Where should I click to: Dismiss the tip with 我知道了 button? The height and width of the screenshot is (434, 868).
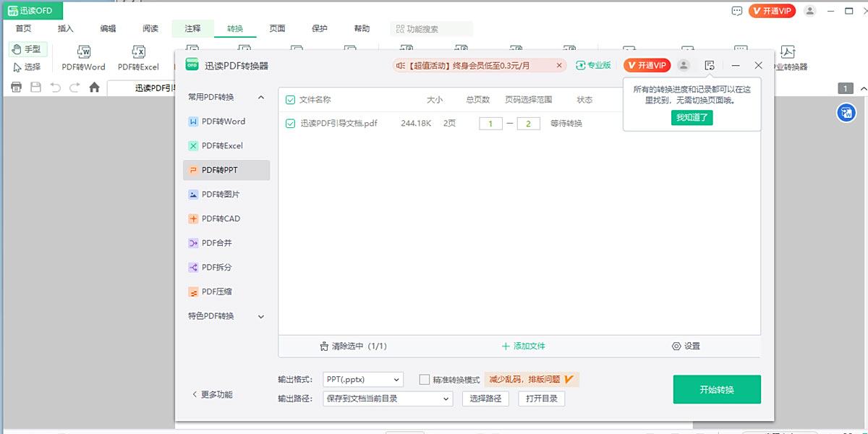[x=692, y=118]
